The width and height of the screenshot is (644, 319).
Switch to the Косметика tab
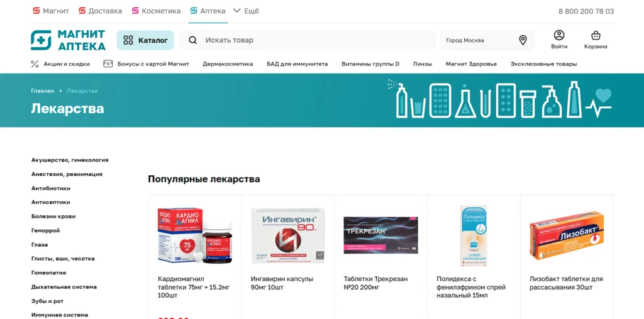point(156,11)
